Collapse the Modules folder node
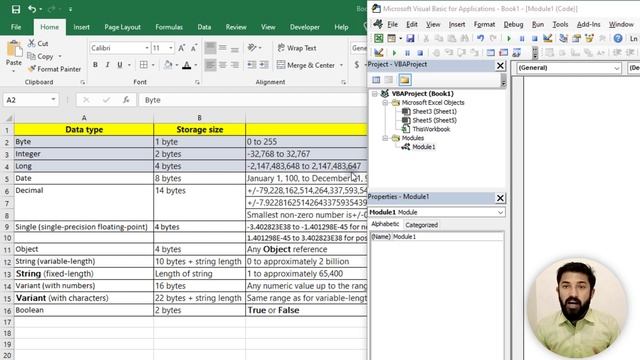Image resolution: width=640 pixels, height=360 pixels. tap(384, 138)
